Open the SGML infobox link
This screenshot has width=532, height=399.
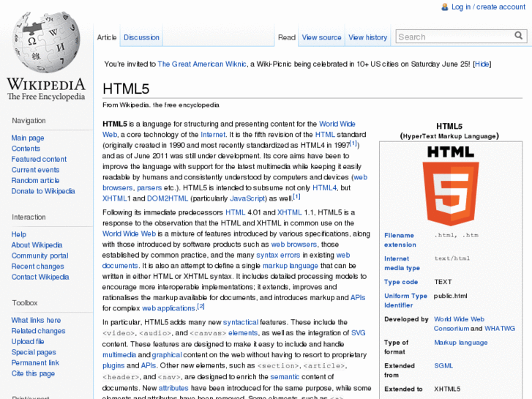click(x=443, y=366)
